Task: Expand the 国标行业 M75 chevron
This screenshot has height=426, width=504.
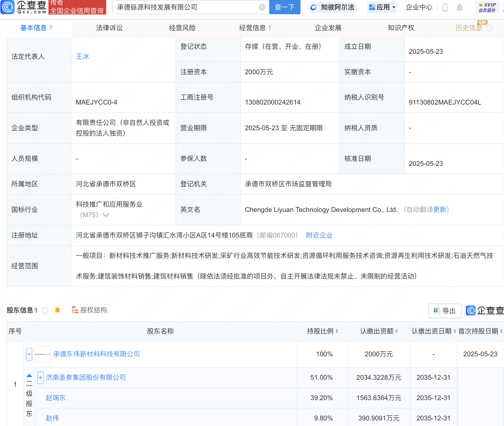Action: click(106, 215)
